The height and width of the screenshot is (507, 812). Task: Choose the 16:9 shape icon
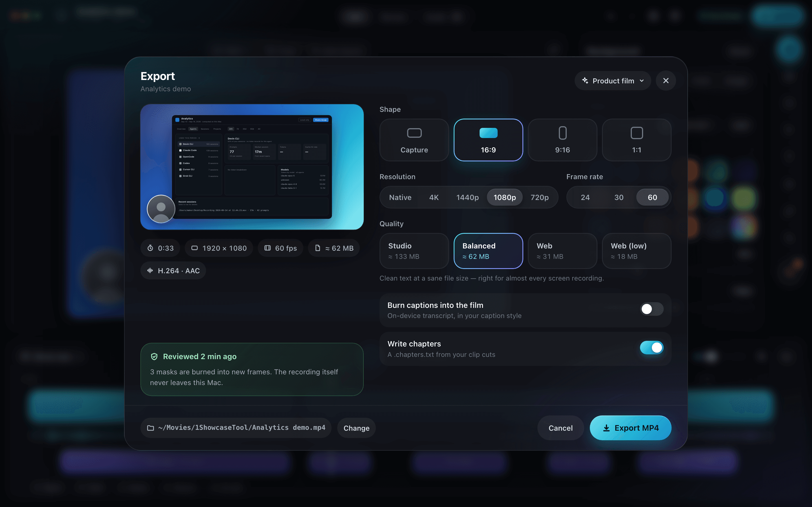pos(488,133)
